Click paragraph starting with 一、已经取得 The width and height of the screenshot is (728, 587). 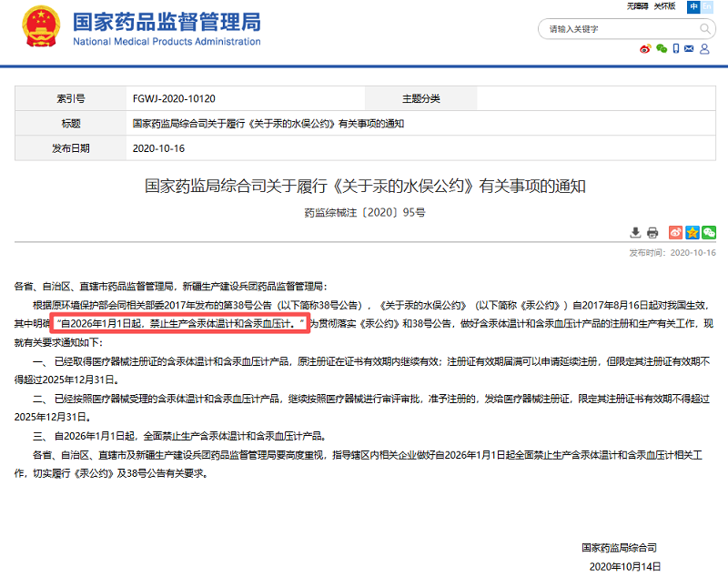[x=362, y=370]
